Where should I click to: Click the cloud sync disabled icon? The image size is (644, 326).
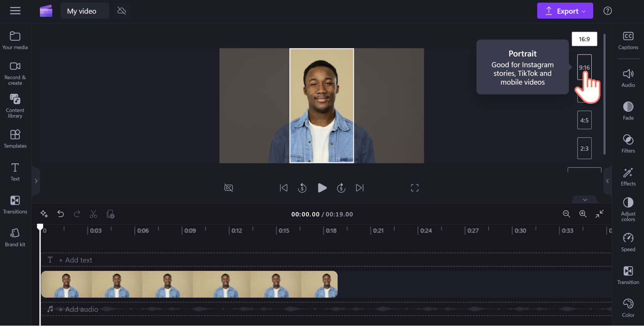tap(122, 11)
